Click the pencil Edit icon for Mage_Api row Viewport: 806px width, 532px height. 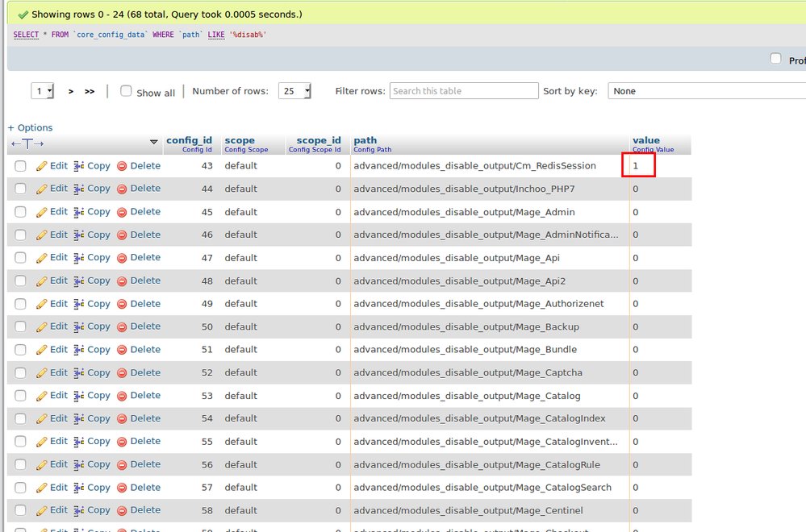42,258
